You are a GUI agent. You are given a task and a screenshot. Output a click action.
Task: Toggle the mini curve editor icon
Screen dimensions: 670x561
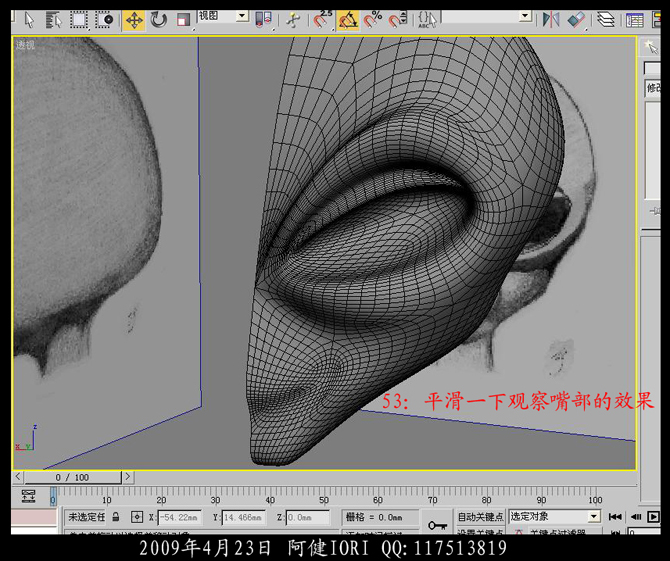(x=28, y=496)
